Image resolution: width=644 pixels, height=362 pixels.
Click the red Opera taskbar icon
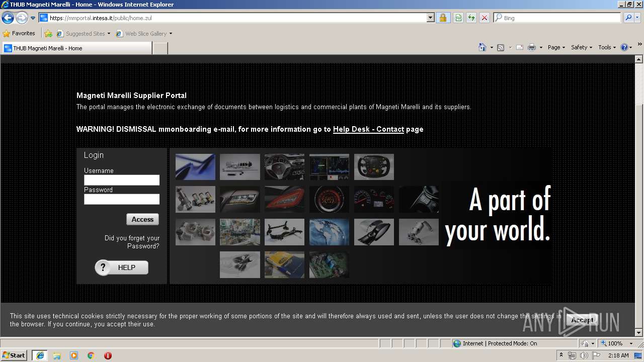108,355
